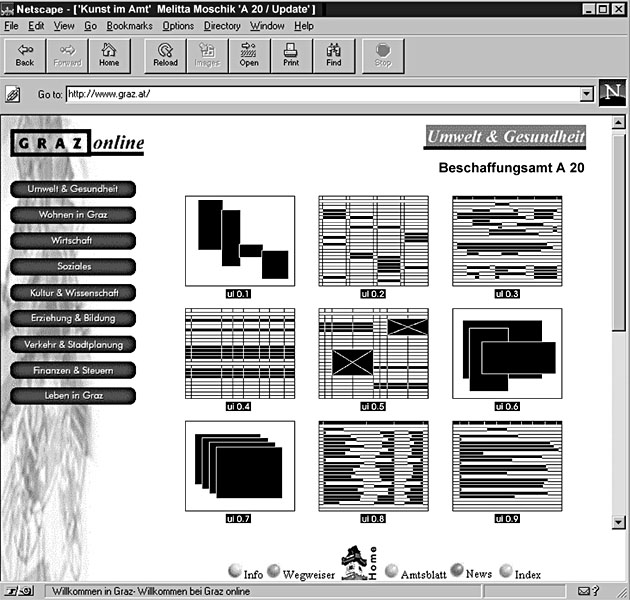
Task: Open thumbnail ui 0.8
Action: 374,466
